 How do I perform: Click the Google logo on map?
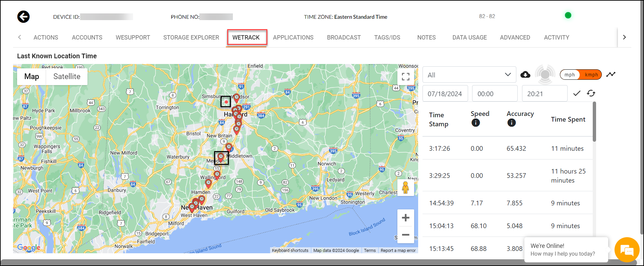[29, 248]
